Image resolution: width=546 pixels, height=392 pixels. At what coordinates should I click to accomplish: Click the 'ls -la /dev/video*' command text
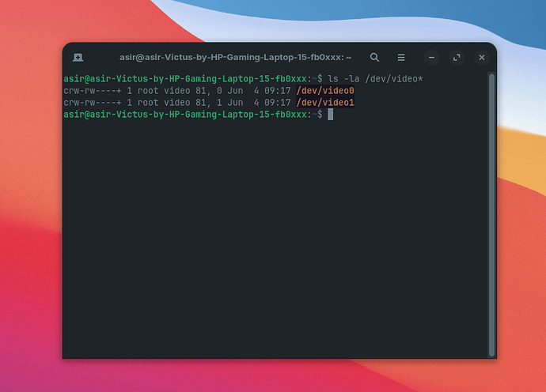coord(375,79)
